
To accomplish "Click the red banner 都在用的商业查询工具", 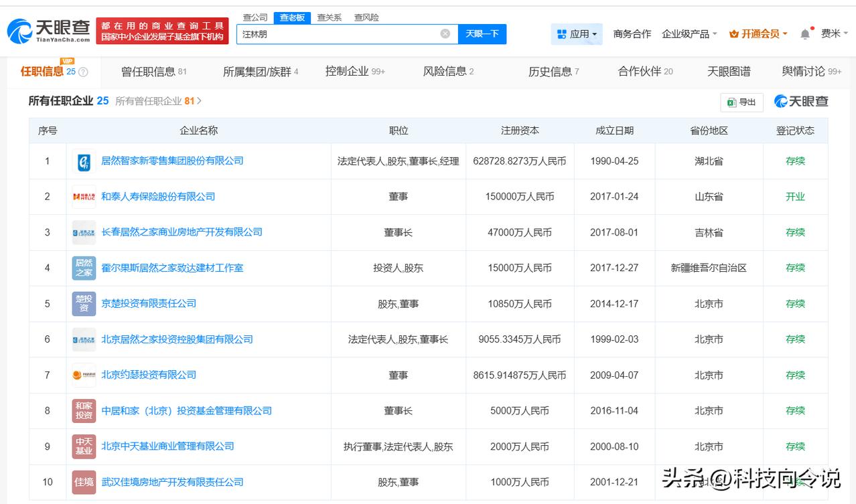I will pos(162,31).
